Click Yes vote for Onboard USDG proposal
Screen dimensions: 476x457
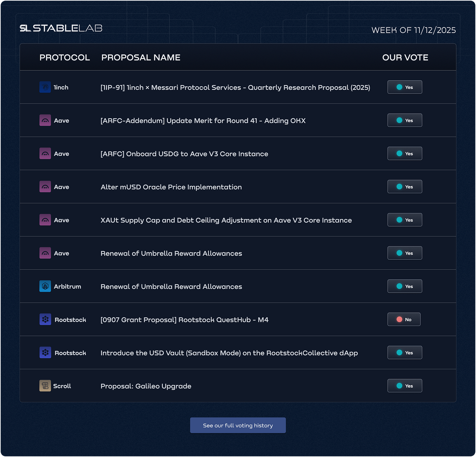point(405,153)
